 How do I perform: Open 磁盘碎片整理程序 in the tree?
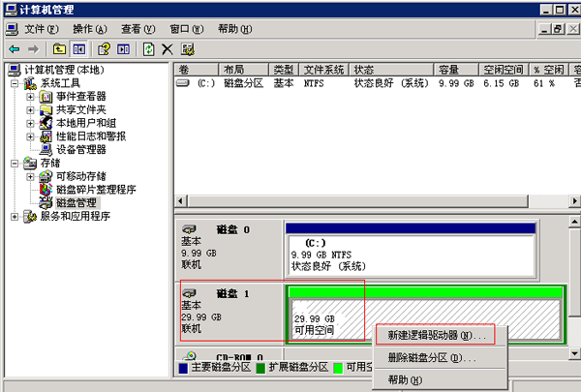tap(95, 190)
